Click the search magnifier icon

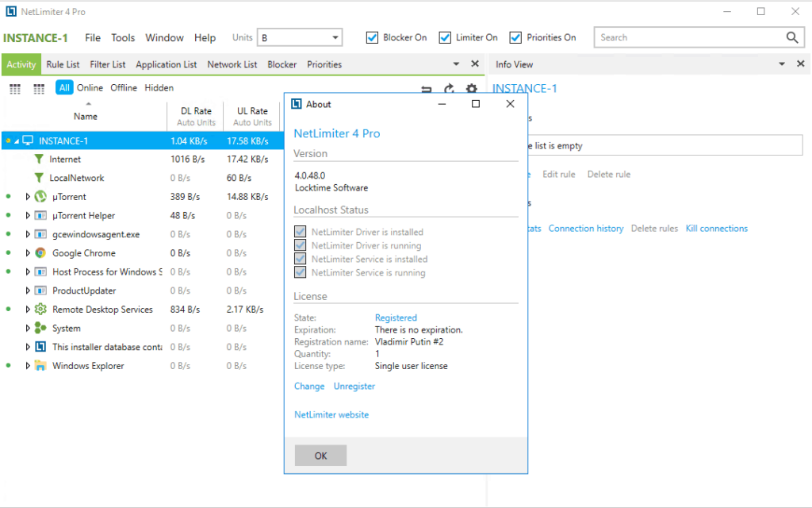click(x=792, y=37)
